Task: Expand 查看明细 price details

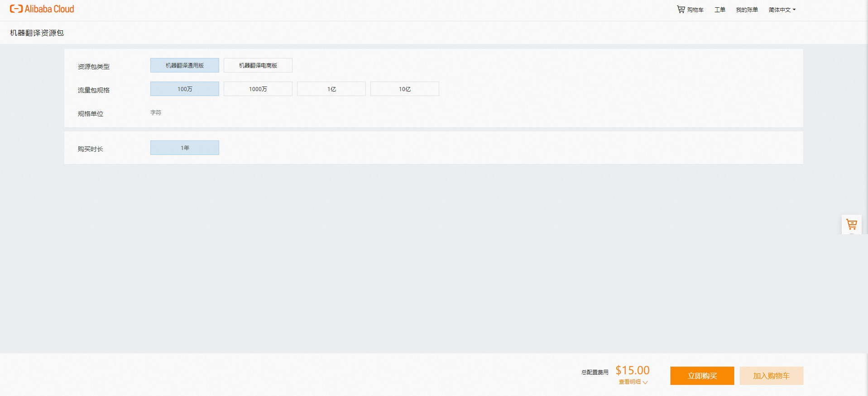Action: click(633, 382)
